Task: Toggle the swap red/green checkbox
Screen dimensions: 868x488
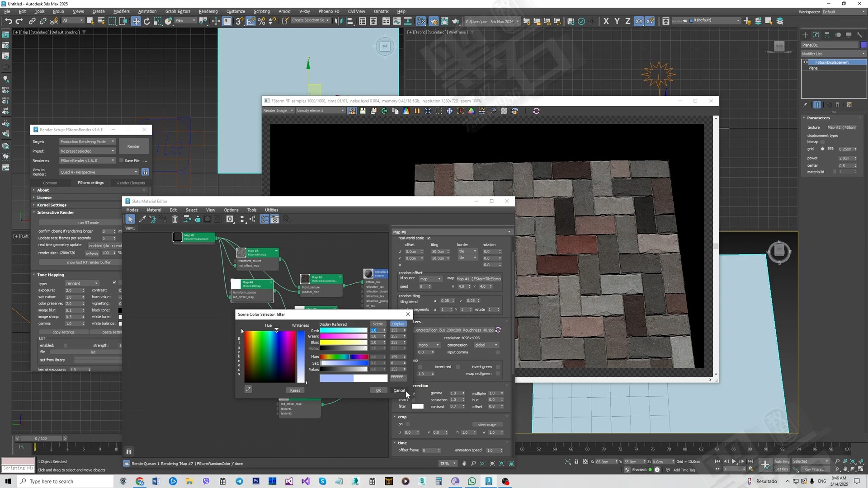Action: 498,374
